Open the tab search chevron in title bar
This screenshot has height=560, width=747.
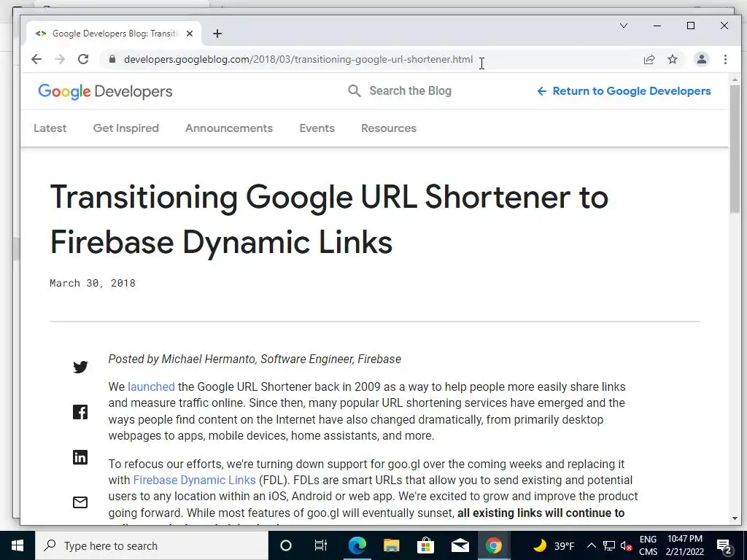click(x=623, y=26)
